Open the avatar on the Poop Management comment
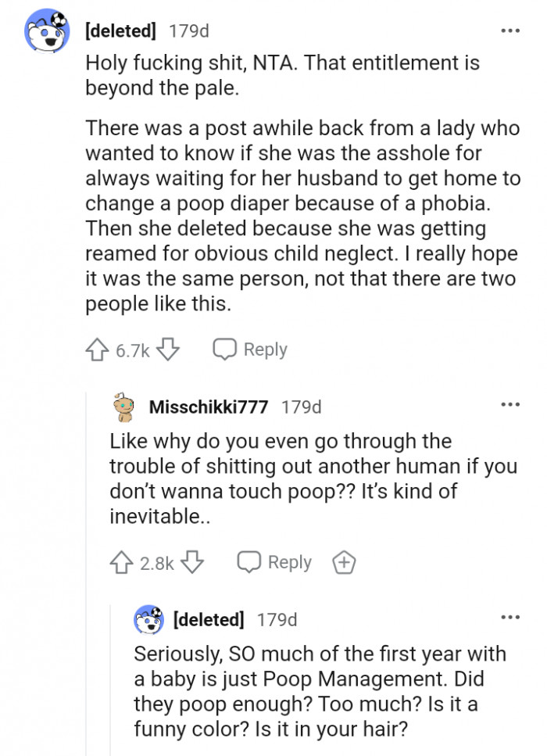Viewport: 547px width, 756px height. [x=148, y=619]
